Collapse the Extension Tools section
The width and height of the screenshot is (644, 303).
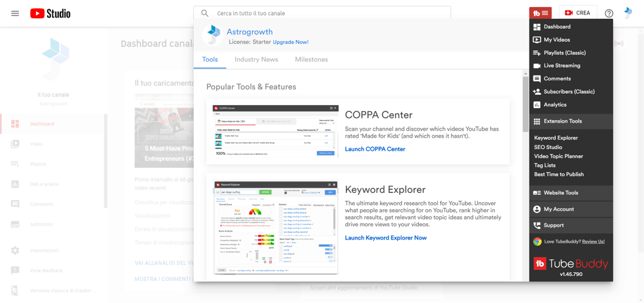point(571,121)
